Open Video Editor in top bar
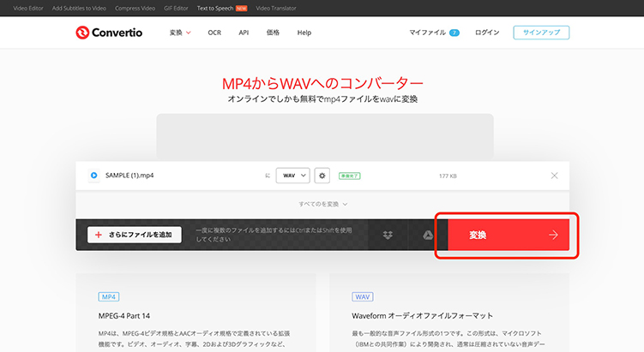Screen dimensions: 644x352 tap(28, 9)
